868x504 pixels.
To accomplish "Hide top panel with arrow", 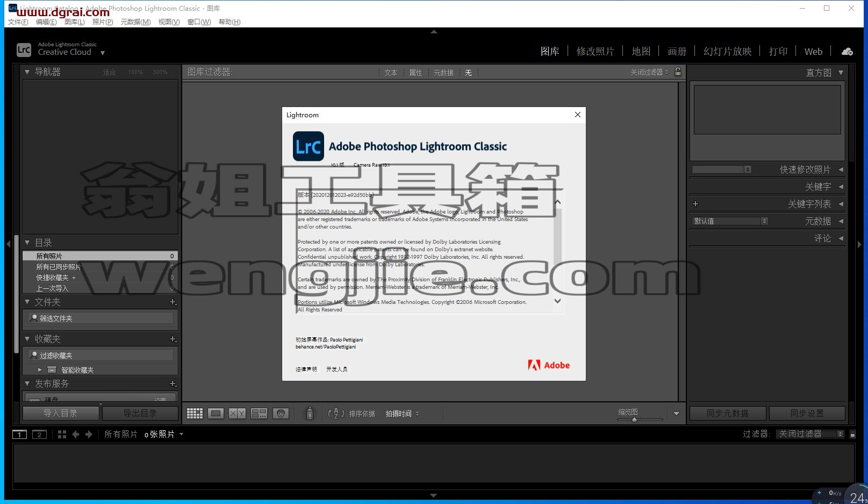I will pyautogui.click(x=434, y=32).
